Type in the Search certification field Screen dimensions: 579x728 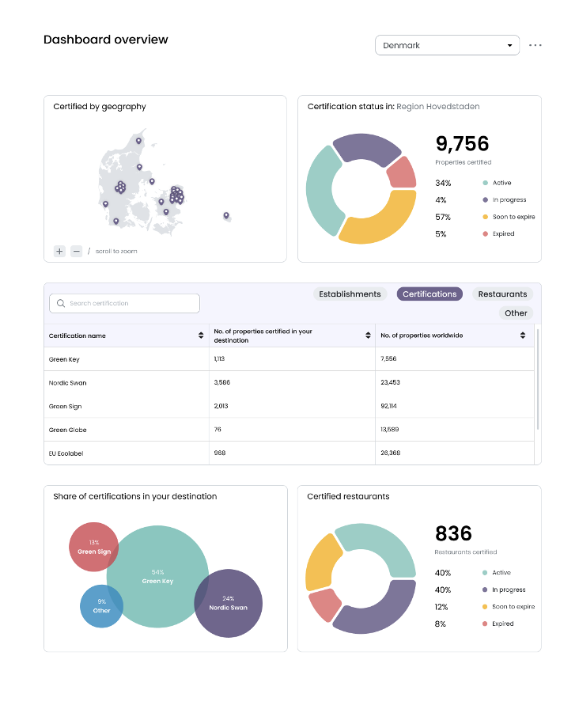(131, 304)
